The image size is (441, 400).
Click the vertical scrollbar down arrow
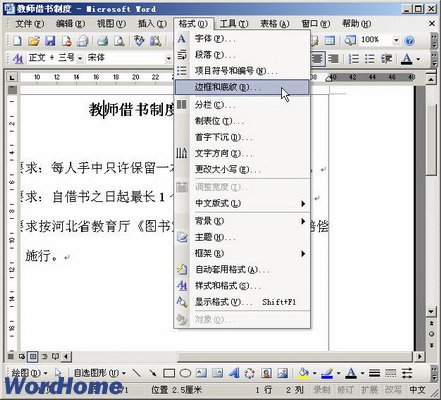(431, 312)
